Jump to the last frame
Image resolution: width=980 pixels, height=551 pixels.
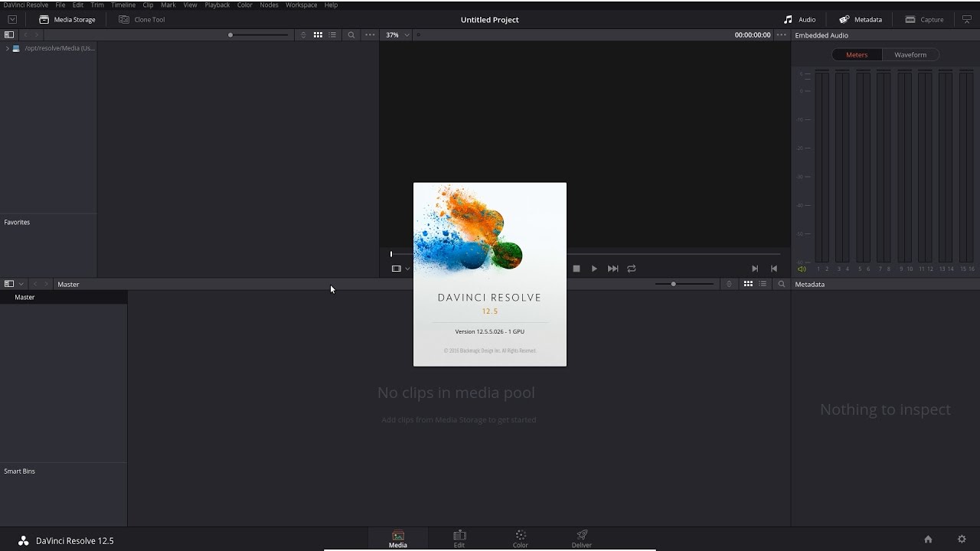(x=612, y=269)
